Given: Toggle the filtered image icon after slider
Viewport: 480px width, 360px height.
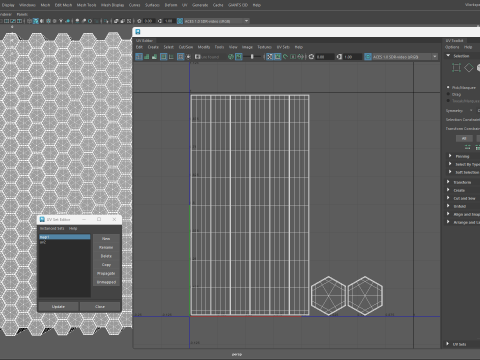Looking at the screenshot, I should pyautogui.click(x=270, y=57).
